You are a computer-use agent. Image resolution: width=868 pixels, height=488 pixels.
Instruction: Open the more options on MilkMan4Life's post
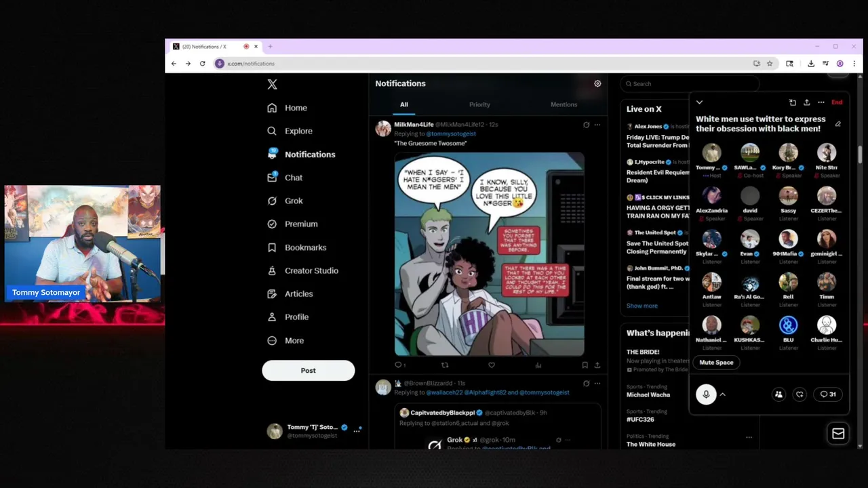click(x=597, y=125)
